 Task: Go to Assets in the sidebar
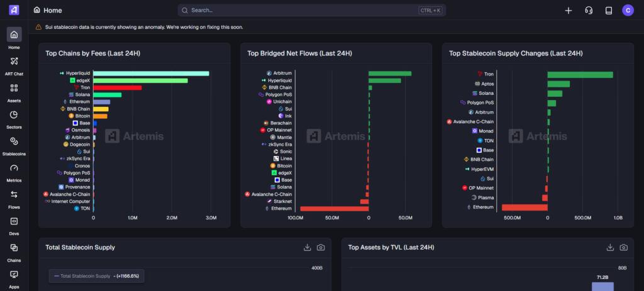pos(14,88)
